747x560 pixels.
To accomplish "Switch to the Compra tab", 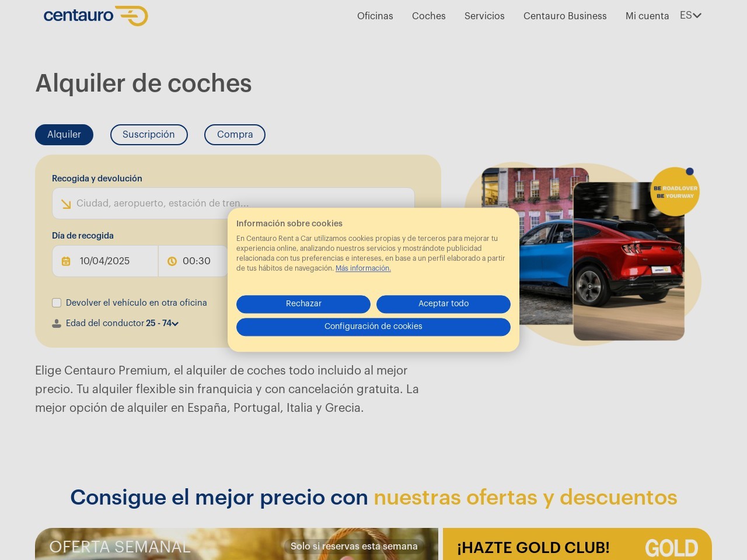I will 235,135.
